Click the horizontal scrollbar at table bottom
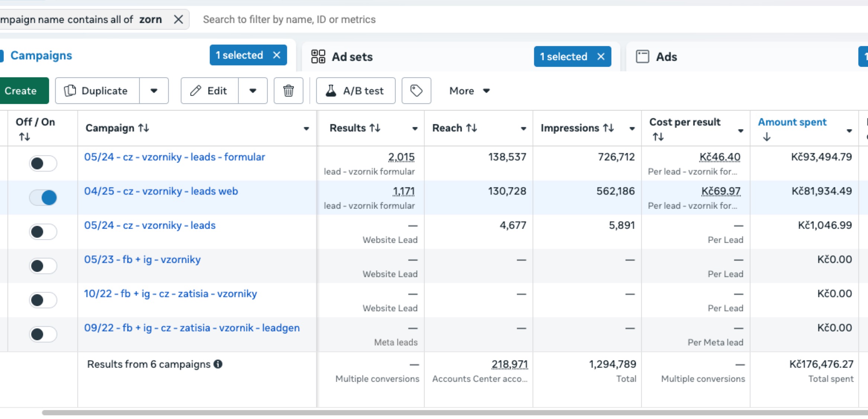The width and height of the screenshot is (868, 419). click(x=446, y=413)
